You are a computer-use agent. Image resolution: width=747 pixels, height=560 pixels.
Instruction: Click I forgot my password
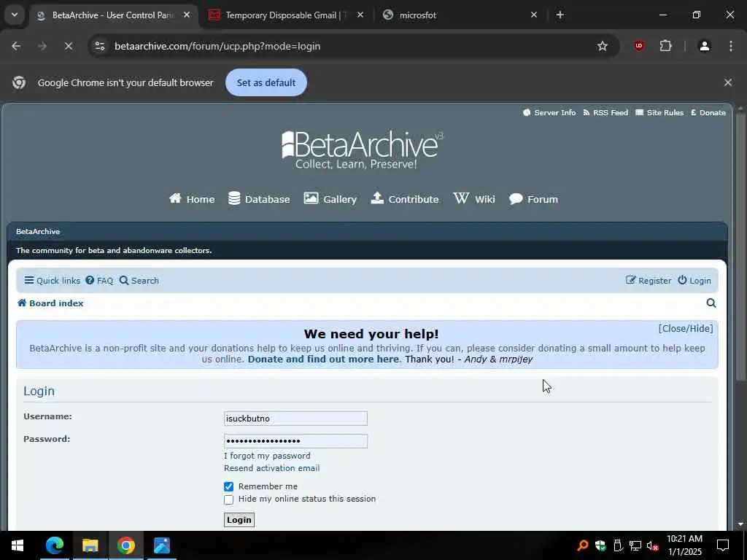267,456
